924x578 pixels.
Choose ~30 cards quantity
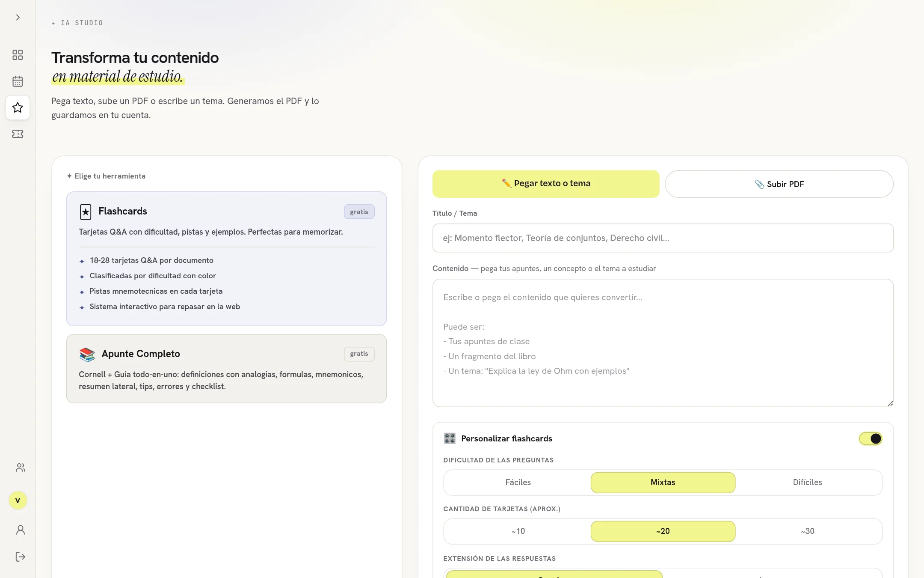(807, 531)
